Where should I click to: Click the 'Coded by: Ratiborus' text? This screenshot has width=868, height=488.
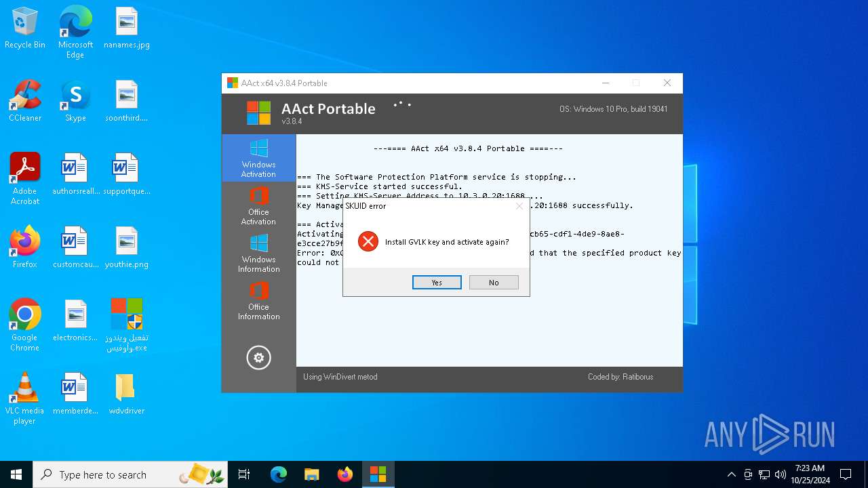(x=620, y=377)
